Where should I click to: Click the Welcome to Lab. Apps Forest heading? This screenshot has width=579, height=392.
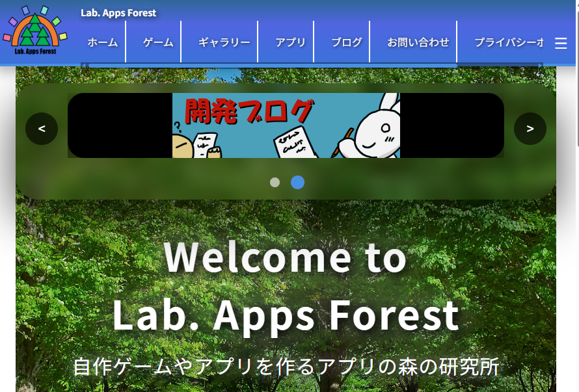(x=286, y=286)
